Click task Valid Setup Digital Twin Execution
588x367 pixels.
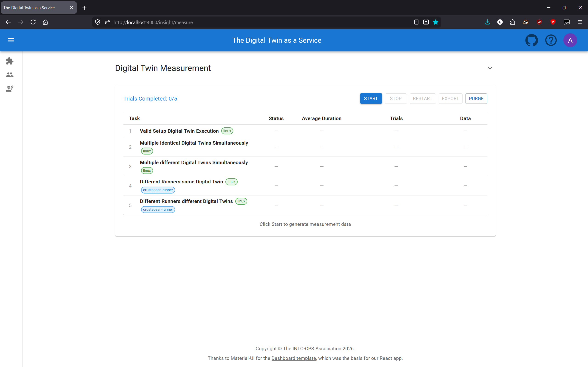179,131
